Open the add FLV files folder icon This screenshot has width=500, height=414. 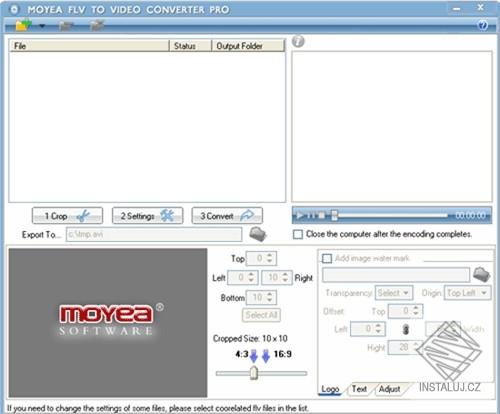[x=23, y=25]
